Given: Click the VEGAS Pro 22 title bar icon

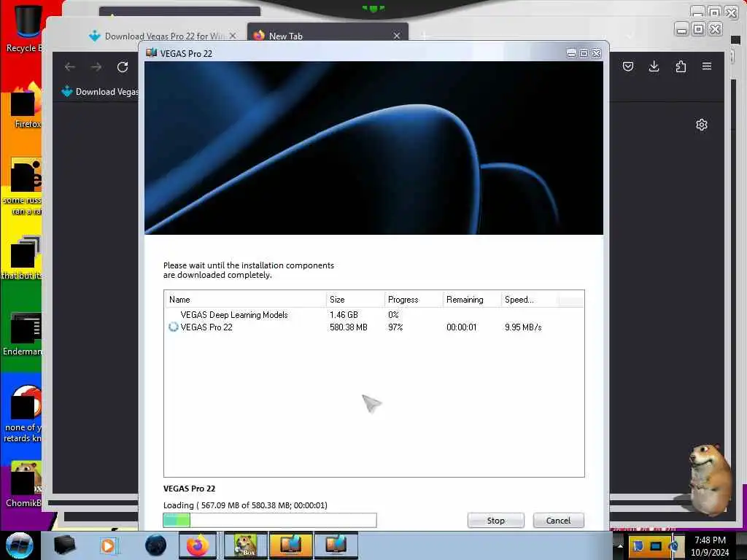Looking at the screenshot, I should click(x=152, y=52).
